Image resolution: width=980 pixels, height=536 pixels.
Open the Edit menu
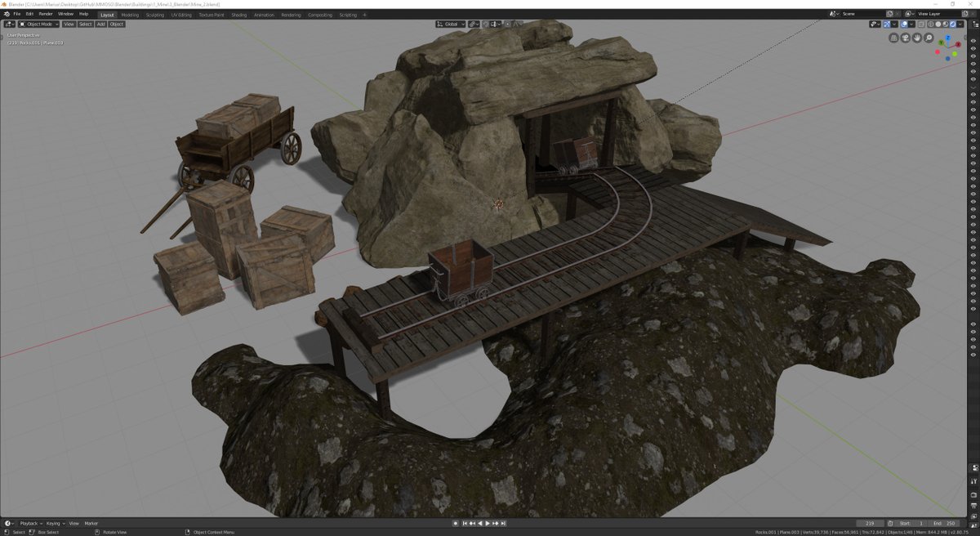click(x=29, y=14)
